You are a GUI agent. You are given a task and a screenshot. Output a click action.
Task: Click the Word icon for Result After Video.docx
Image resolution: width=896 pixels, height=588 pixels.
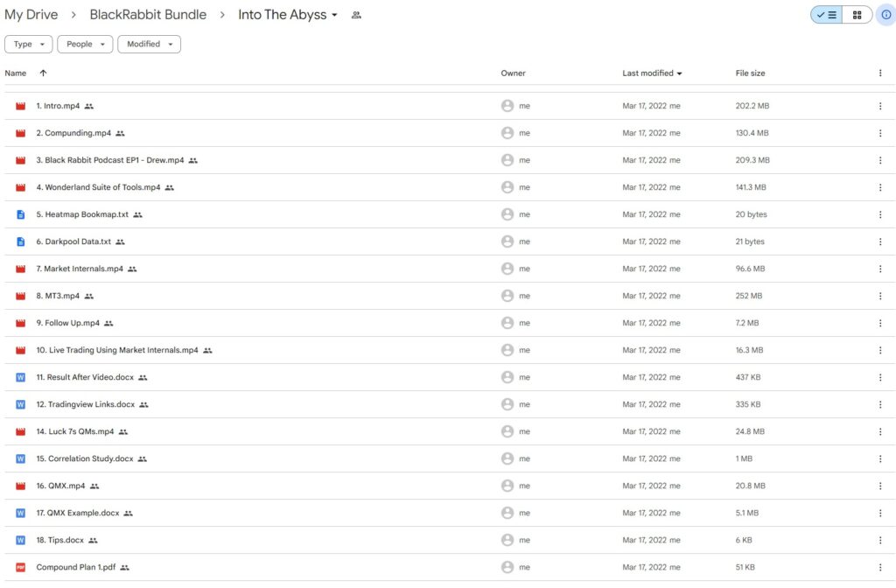click(20, 377)
